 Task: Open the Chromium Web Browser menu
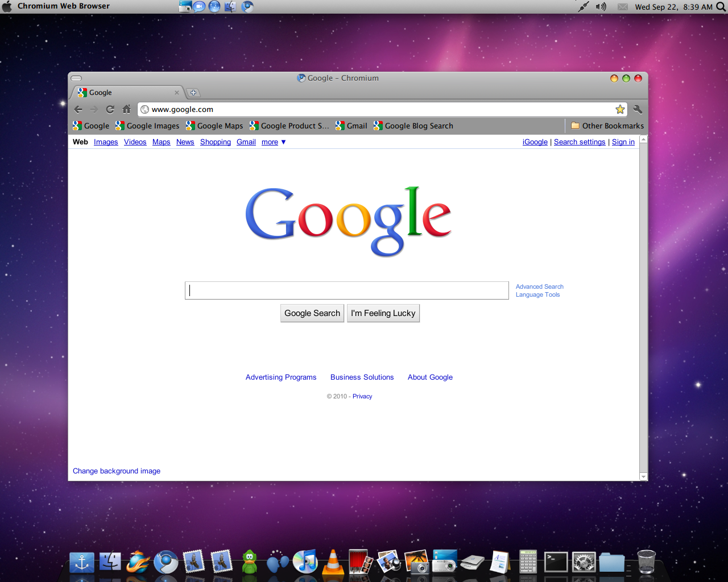(x=64, y=6)
